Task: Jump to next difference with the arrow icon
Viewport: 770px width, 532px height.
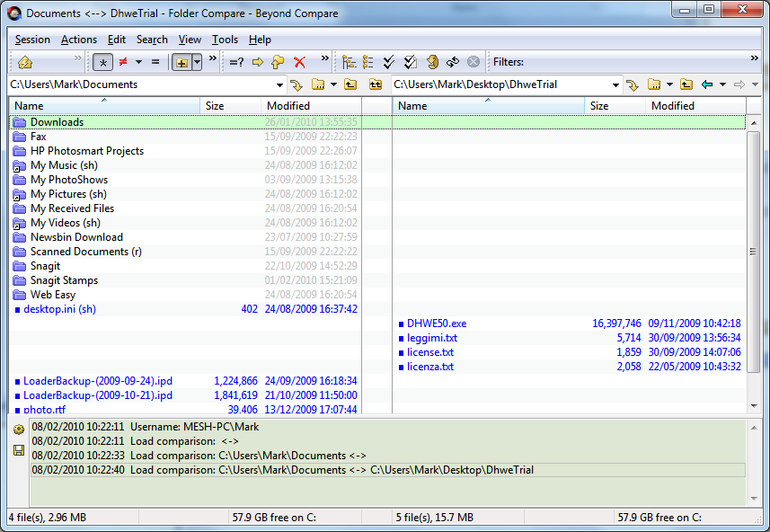Action: tap(256, 61)
